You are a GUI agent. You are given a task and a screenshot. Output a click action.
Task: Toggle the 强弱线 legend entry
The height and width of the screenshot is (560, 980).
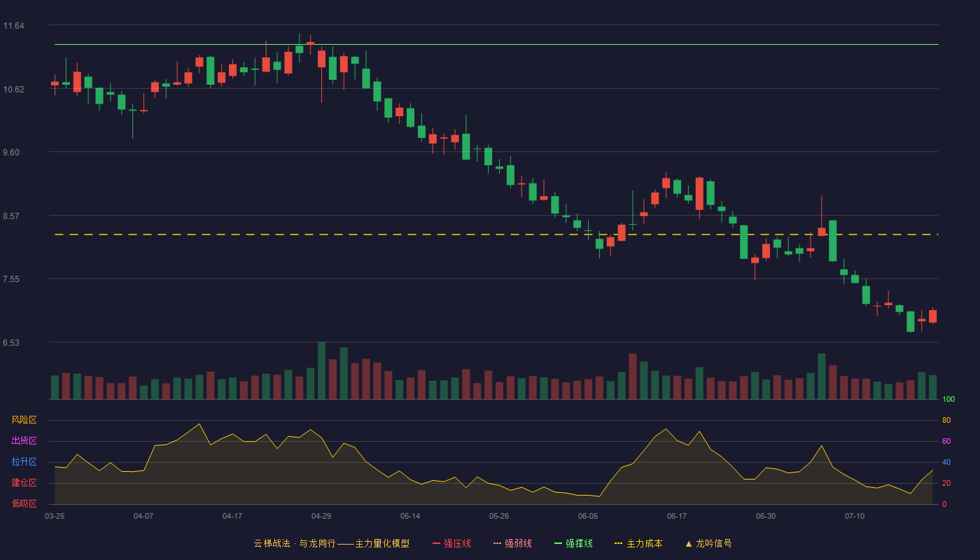(x=512, y=543)
